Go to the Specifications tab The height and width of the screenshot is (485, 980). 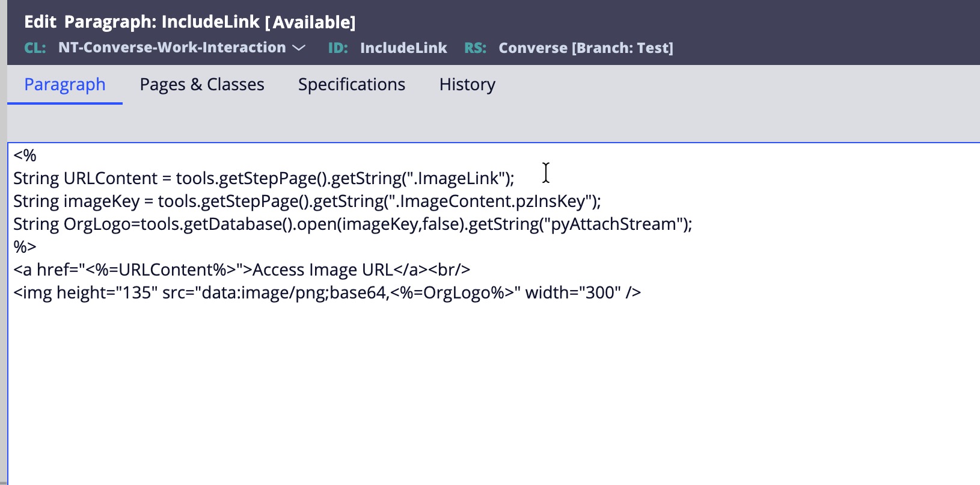pyautogui.click(x=352, y=85)
